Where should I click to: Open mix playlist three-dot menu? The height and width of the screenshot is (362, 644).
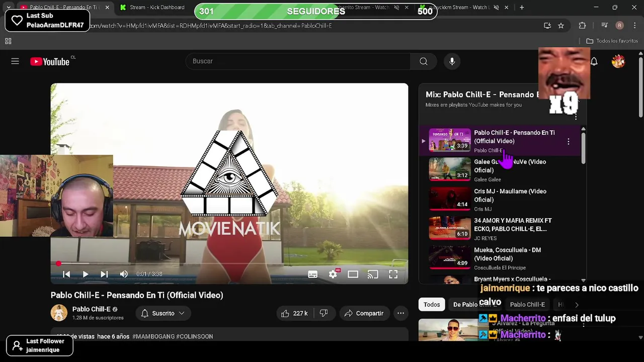(576, 117)
